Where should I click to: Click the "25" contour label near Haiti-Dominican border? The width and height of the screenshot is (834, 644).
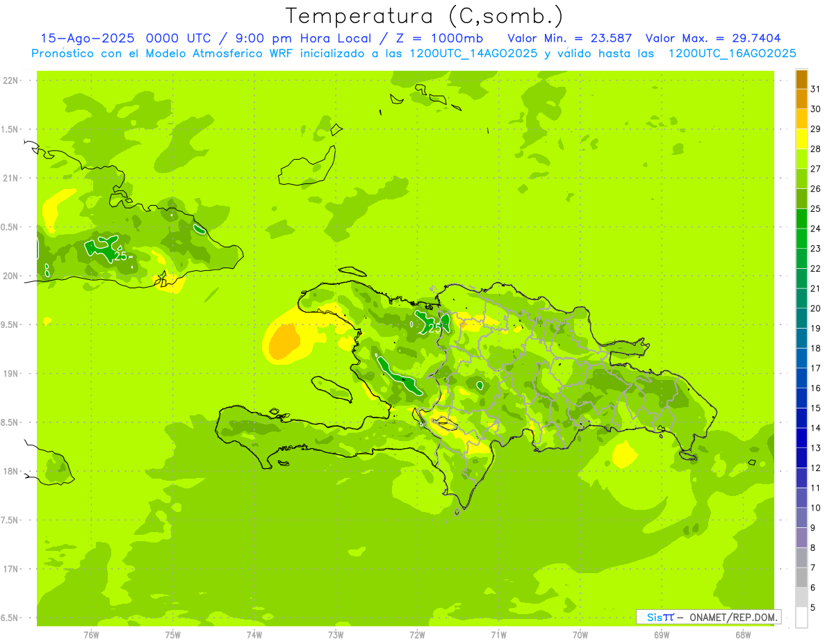pos(435,328)
